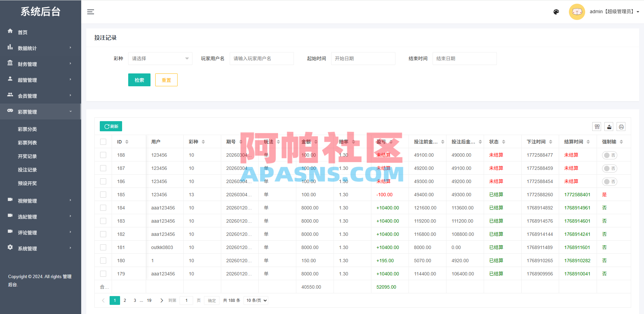
Task: Open the 彩票列表 submenu item
Action: pyautogui.click(x=27, y=143)
